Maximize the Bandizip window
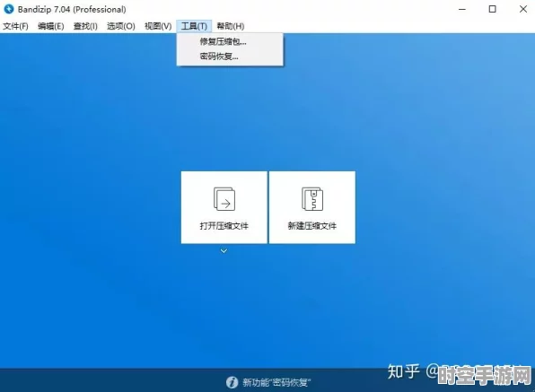 (x=492, y=9)
